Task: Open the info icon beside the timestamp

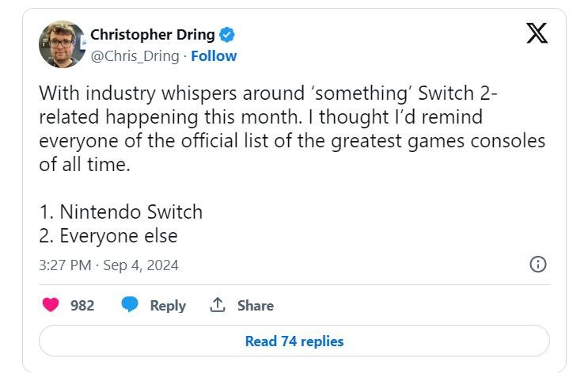Action: click(x=537, y=265)
